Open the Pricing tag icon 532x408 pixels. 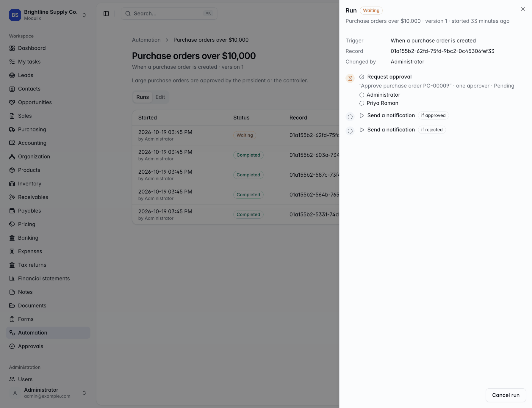(12, 224)
